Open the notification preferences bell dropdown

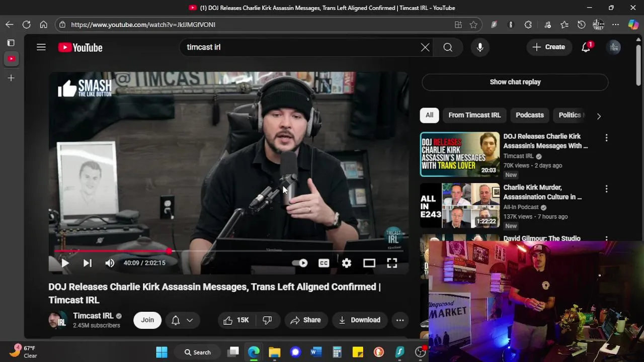point(182,320)
